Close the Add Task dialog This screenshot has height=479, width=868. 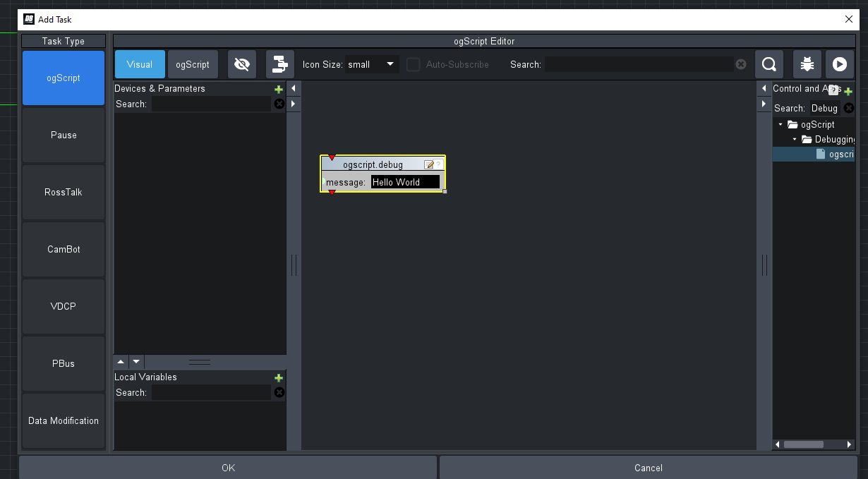click(848, 19)
